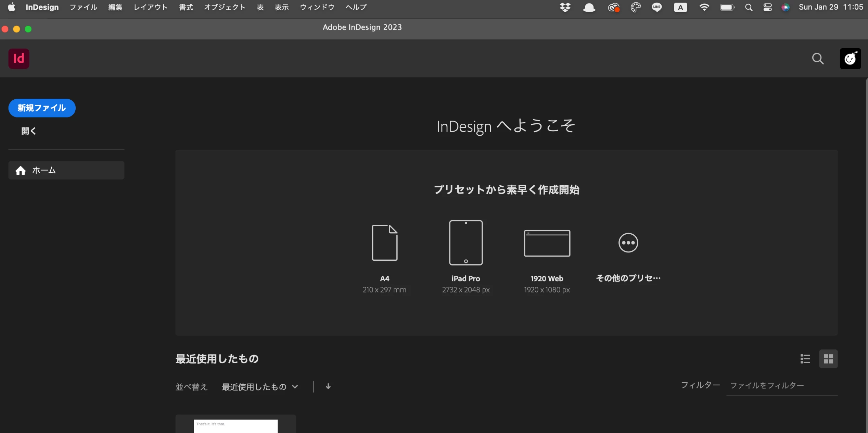Click the ファイルをフィルター input field
The image size is (868, 433).
point(781,386)
